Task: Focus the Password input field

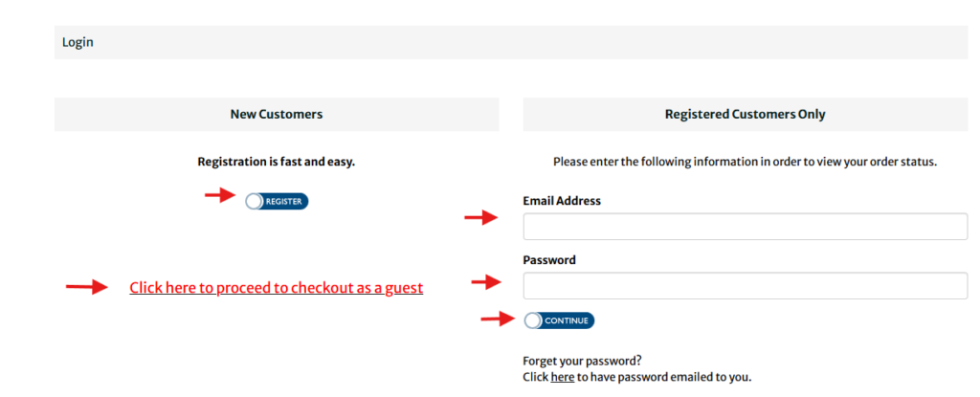Action: tap(745, 286)
